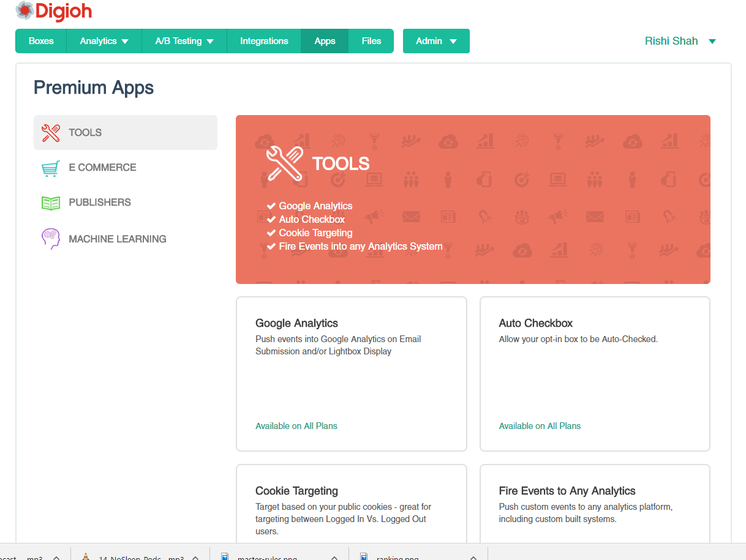746x560 pixels.
Task: Click the Machine Learning brain icon
Action: click(x=51, y=239)
